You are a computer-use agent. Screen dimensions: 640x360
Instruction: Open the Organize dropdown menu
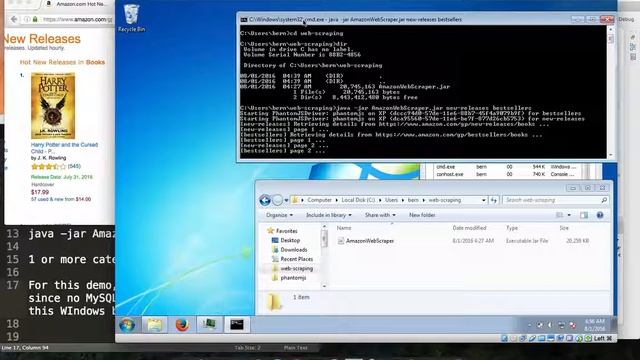[x=280, y=215]
